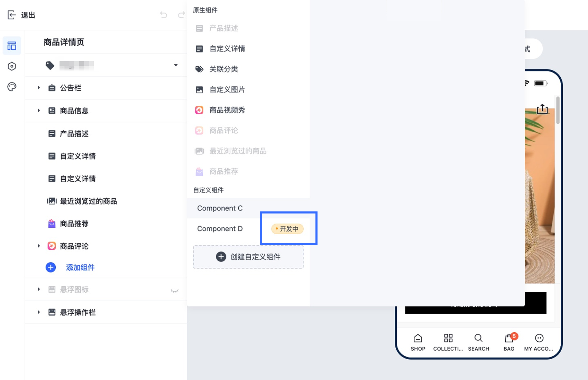Select Component C under 自定义组件
Screen dimensions: 588x380
220,208
